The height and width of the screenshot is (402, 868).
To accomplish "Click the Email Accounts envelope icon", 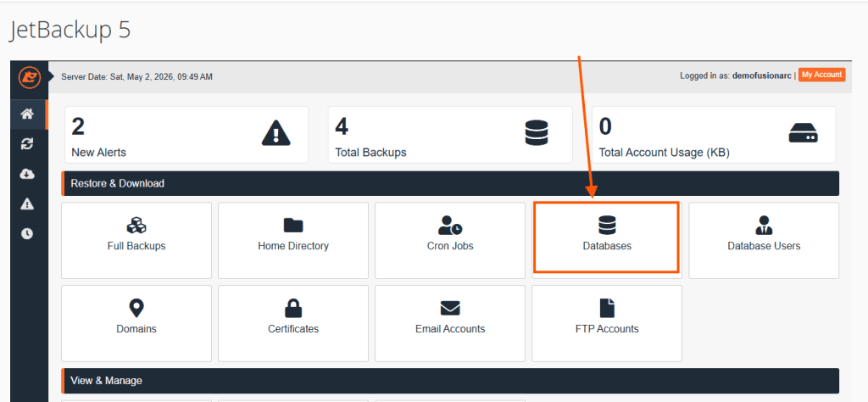I will click(450, 308).
